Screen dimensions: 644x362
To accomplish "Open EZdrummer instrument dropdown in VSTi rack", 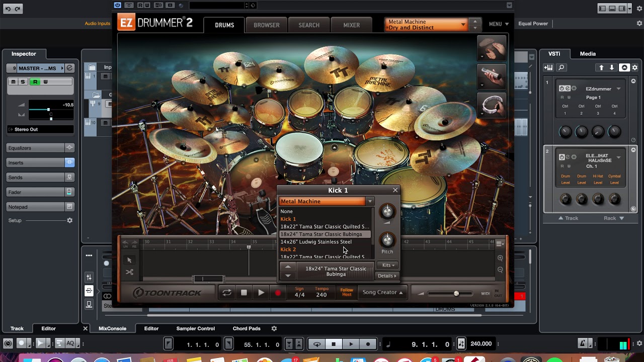I will tap(618, 89).
